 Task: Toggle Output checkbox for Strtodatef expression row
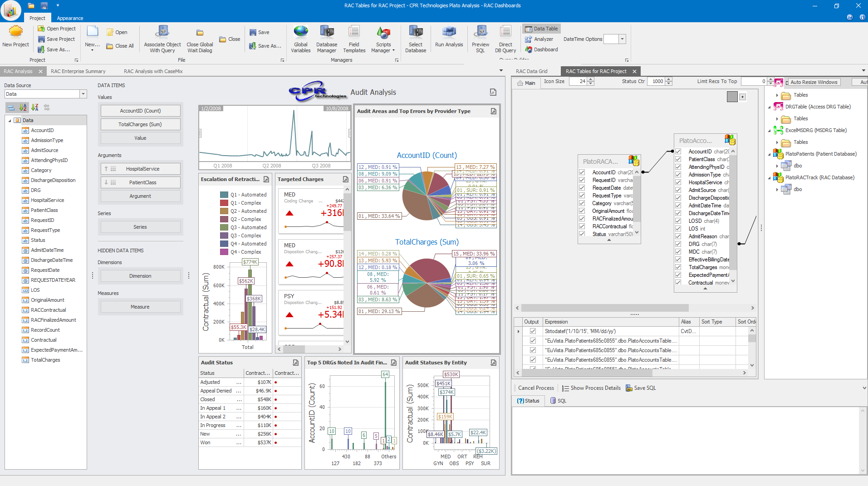[x=533, y=331]
